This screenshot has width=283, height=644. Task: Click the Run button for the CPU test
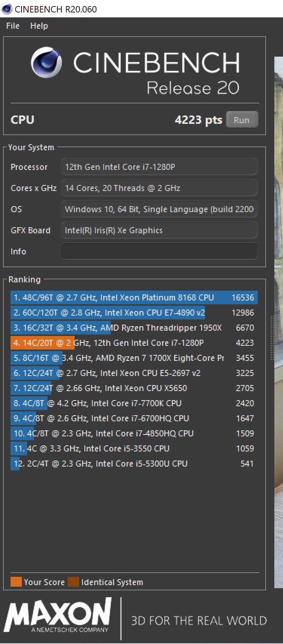coord(242,120)
